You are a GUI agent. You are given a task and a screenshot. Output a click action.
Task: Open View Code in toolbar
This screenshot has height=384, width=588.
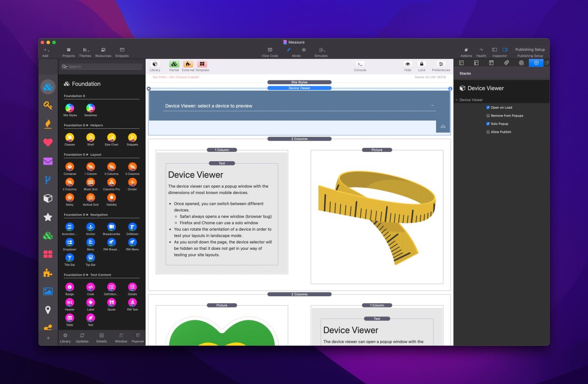269,50
